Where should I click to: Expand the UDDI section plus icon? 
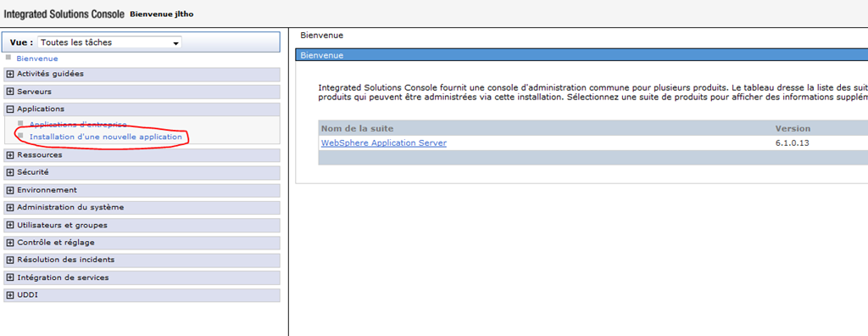click(x=9, y=295)
